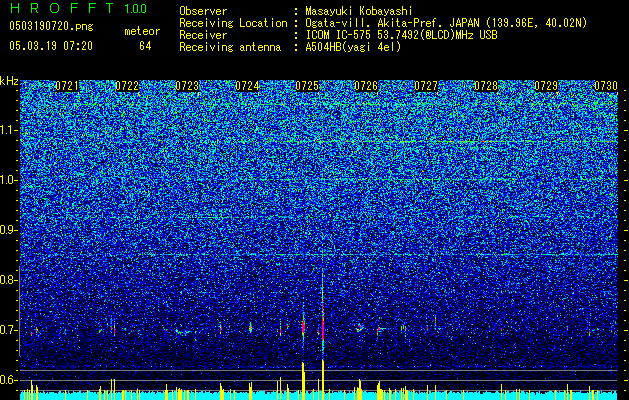This screenshot has height=400, width=629.
Task: Click the HROFFT program title text
Action: [62, 8]
